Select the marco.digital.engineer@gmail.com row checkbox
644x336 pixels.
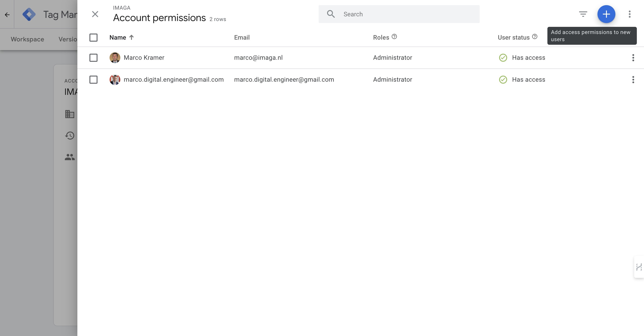[93, 80]
